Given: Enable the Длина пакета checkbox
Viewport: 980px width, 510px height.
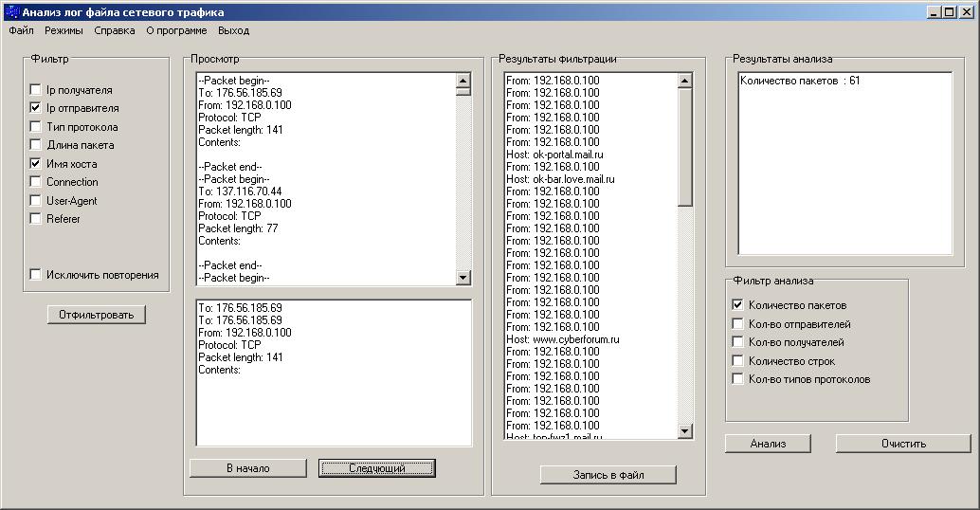Looking at the screenshot, I should click(36, 144).
